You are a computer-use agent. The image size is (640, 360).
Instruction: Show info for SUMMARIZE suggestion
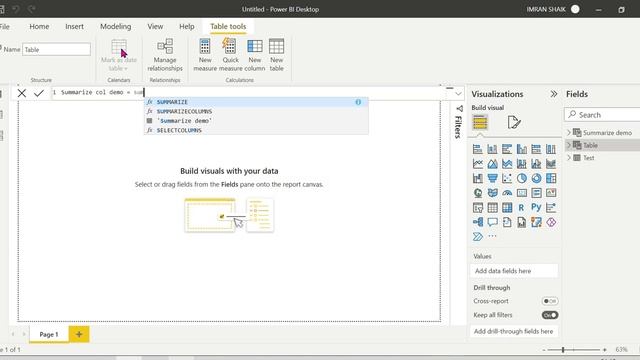pos(358,102)
